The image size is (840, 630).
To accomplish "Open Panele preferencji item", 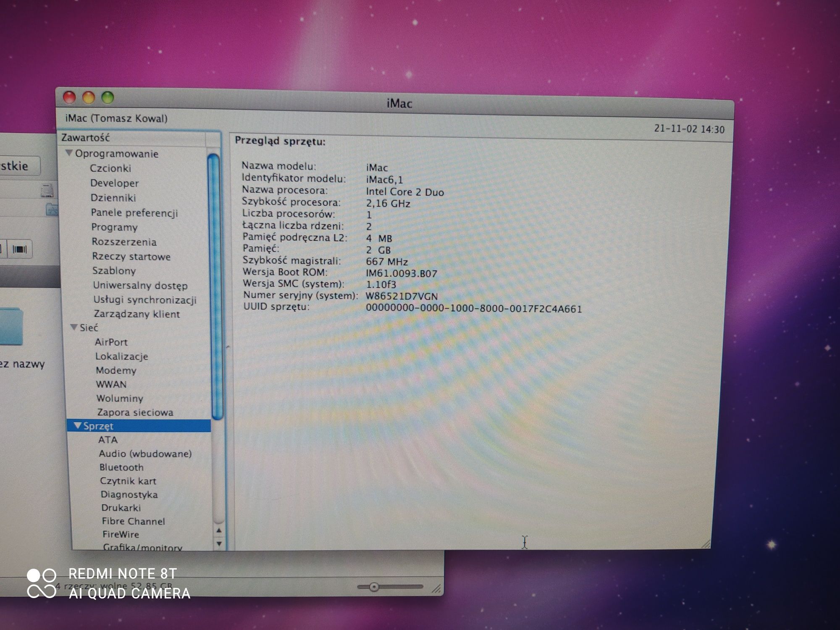I will click(x=134, y=213).
